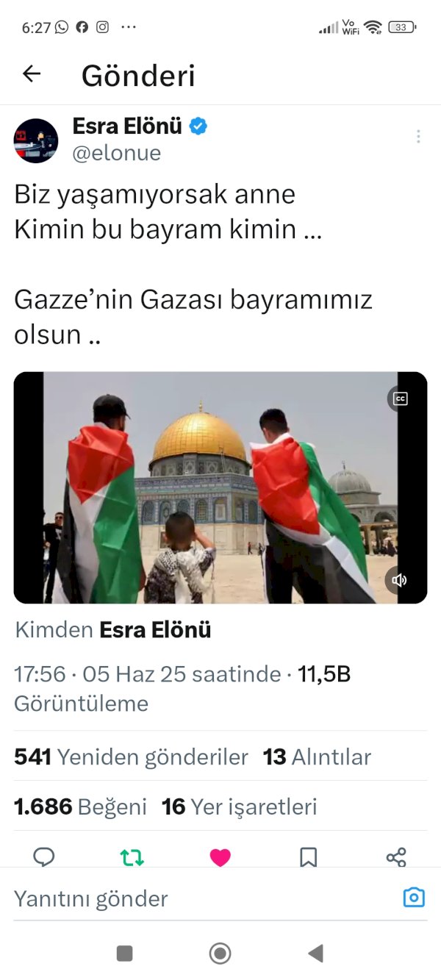Tap the reply speech bubble icon

point(44,856)
